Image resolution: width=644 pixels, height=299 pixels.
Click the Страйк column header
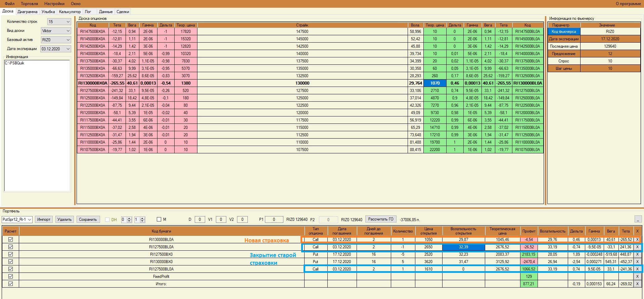(x=302, y=25)
